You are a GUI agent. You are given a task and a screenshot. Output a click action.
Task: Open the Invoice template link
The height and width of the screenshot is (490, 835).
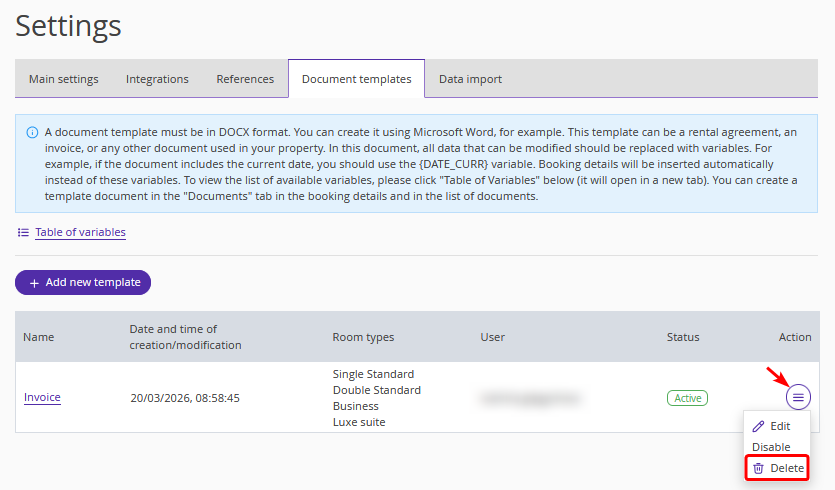pyautogui.click(x=42, y=397)
